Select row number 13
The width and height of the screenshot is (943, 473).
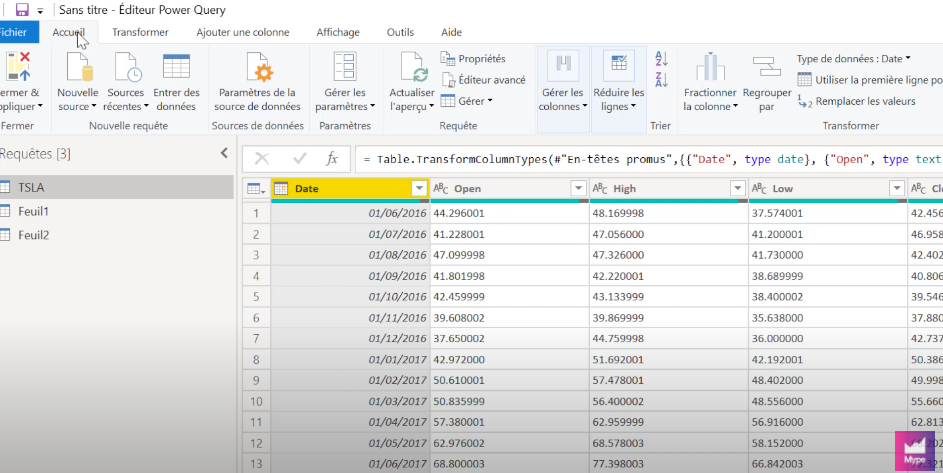[256, 463]
